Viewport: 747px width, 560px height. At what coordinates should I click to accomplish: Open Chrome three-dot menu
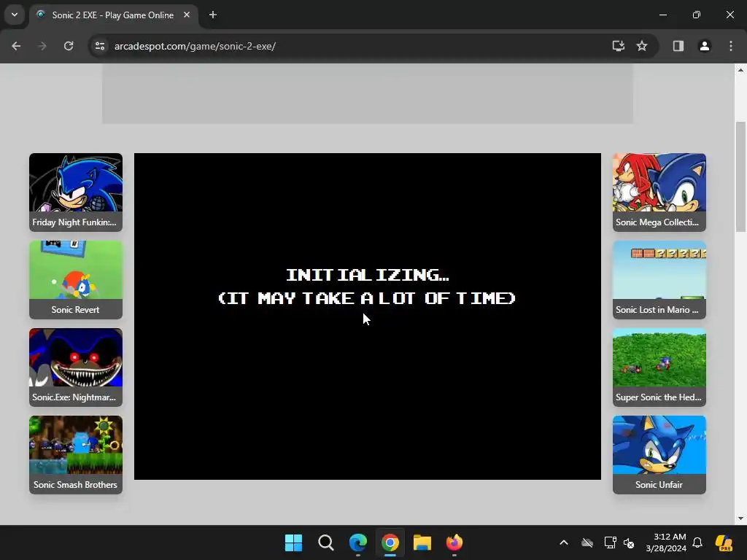point(731,46)
